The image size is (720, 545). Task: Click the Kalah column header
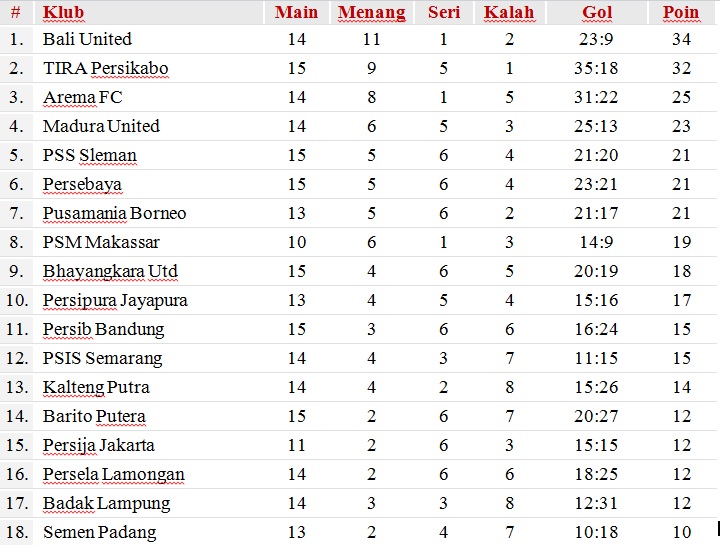[x=509, y=13]
